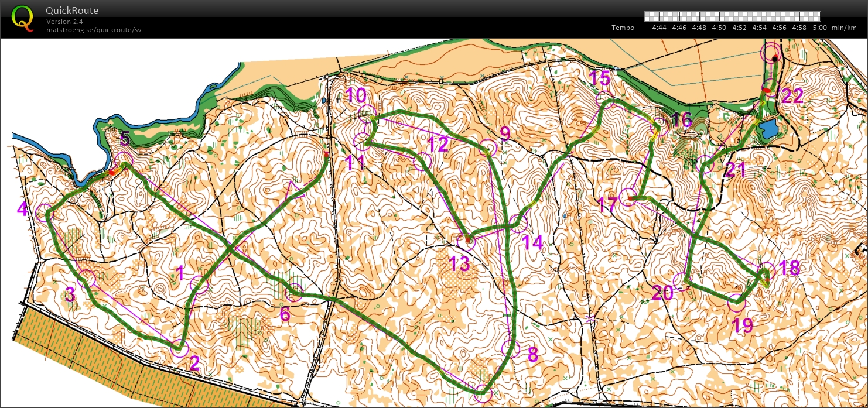
Task: Click control number 4 on the map
Action: click(22, 208)
